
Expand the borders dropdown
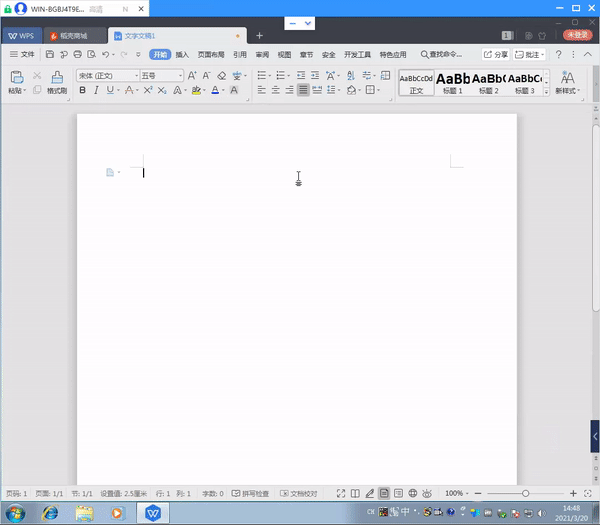(378, 90)
